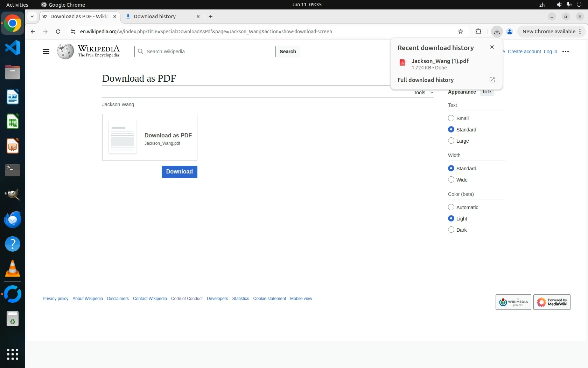Click the downloads toolbar icon
Screen dimensions: 588x368
[x=497, y=32]
